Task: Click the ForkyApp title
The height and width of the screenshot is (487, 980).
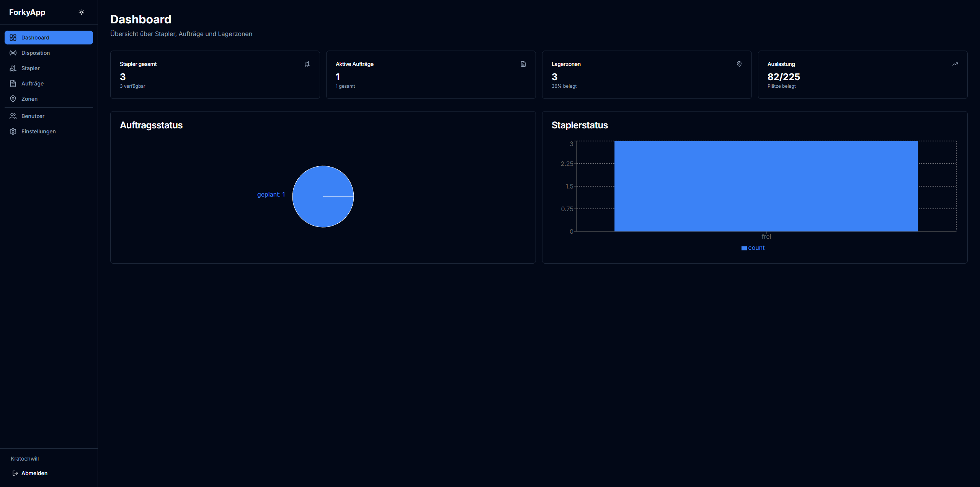Action: [x=27, y=12]
